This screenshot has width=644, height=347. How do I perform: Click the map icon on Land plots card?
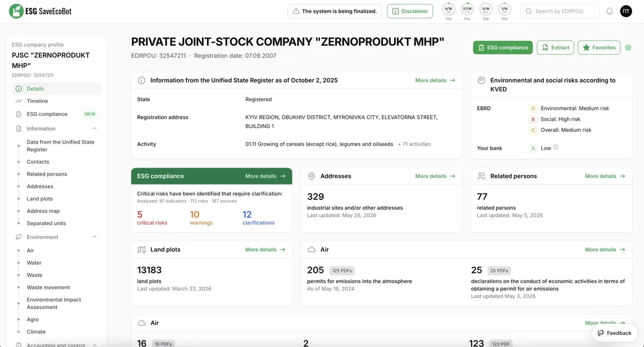(142, 249)
